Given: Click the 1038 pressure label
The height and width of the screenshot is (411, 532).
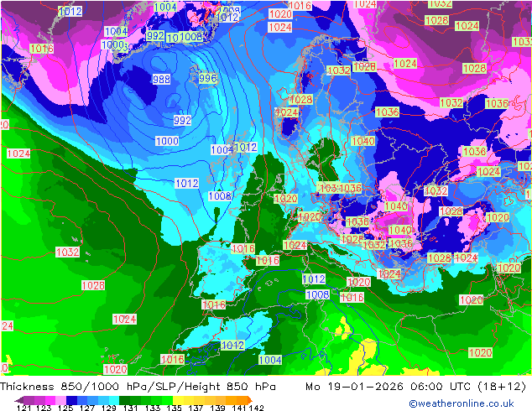Looking at the screenshot, I should tap(475, 151).
